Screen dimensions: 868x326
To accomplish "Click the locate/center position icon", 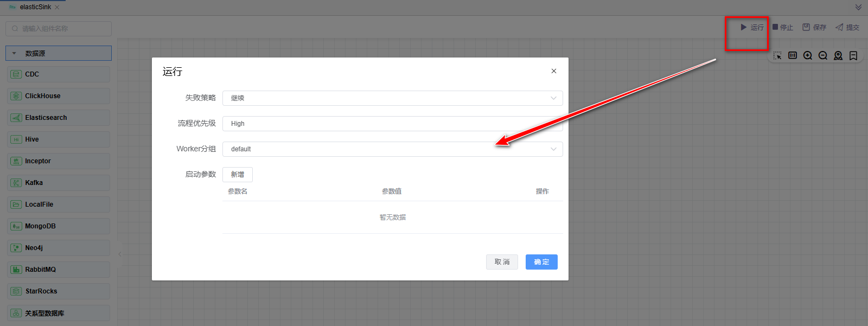I will tap(838, 55).
